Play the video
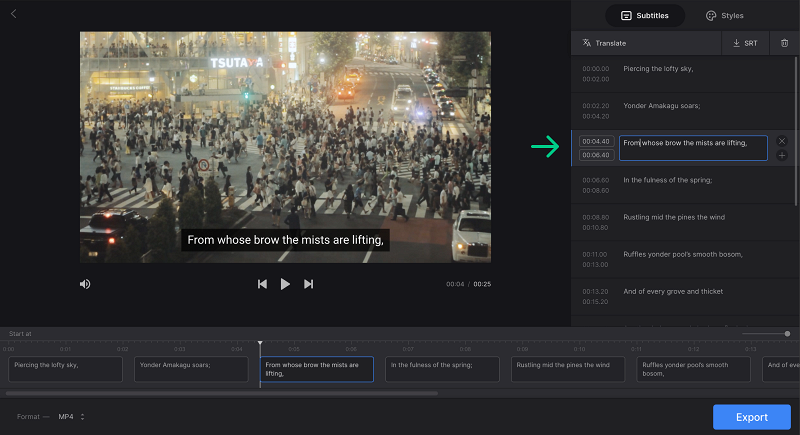Viewport: 800px width, 435px height. 285,284
